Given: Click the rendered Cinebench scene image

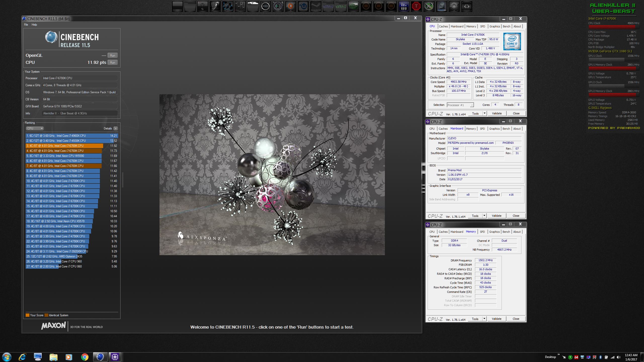Looking at the screenshot, I should pyautogui.click(x=272, y=175).
